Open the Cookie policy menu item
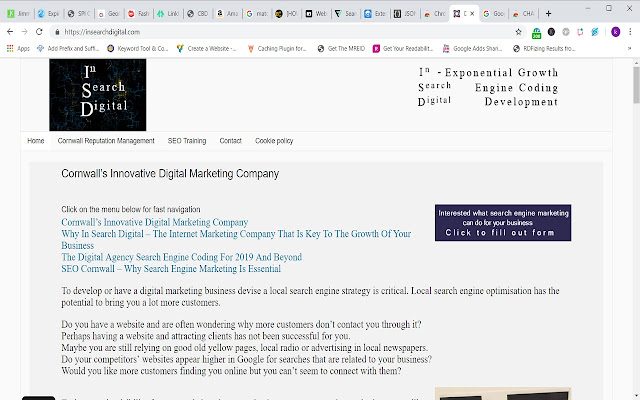 coord(274,141)
